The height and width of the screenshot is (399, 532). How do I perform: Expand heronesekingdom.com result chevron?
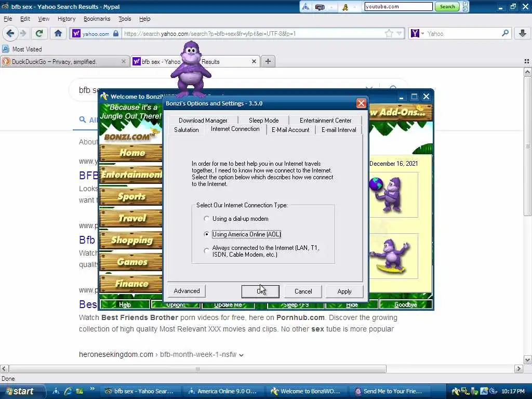click(x=241, y=355)
